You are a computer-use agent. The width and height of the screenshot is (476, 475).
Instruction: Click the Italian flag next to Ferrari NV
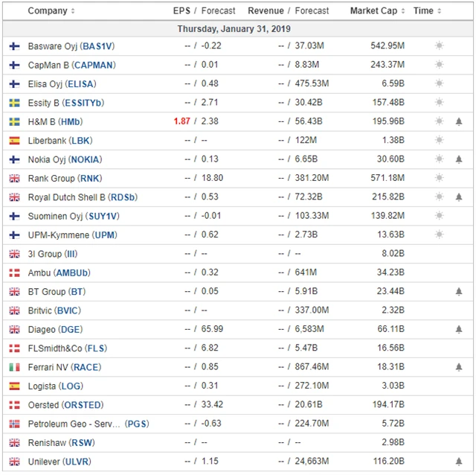coord(14,367)
